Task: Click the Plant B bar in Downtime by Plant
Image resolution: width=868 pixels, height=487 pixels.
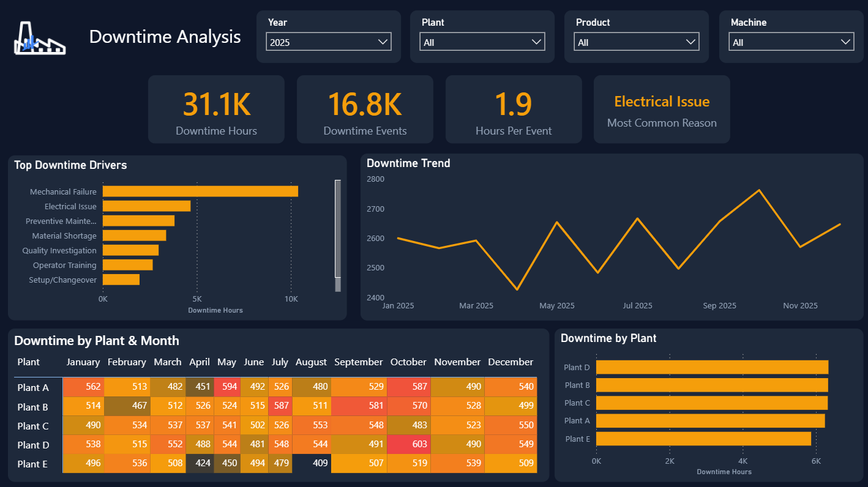Action: (x=712, y=385)
